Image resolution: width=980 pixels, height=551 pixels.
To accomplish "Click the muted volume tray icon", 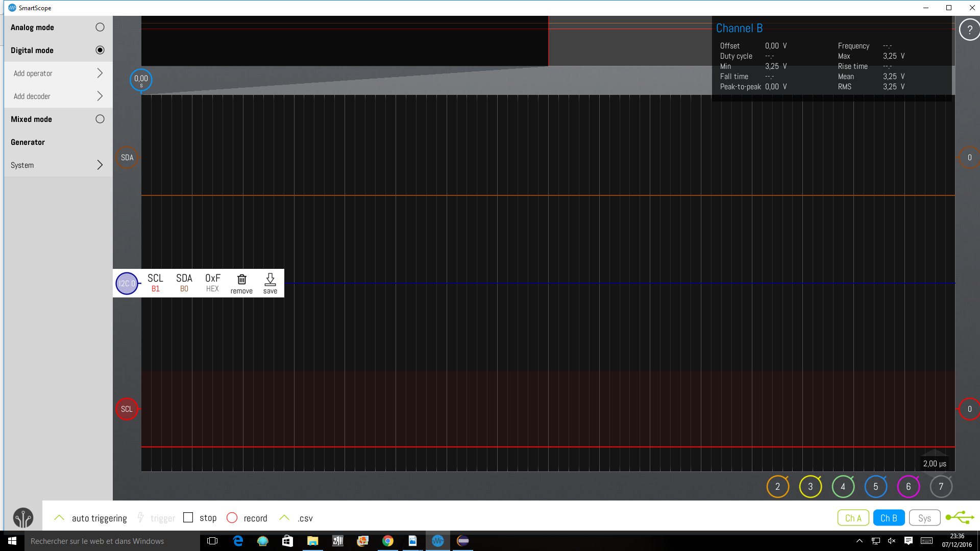I will click(x=892, y=541).
